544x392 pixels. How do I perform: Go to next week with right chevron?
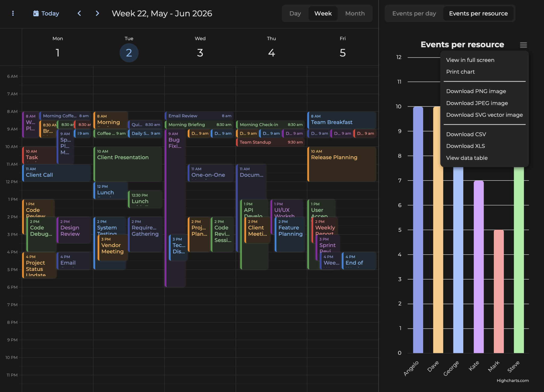[x=97, y=13]
